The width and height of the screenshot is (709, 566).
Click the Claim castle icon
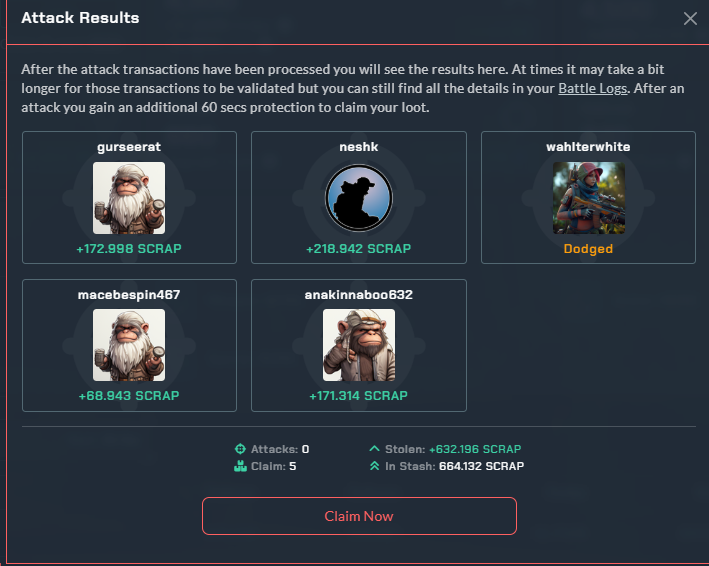tap(240, 466)
